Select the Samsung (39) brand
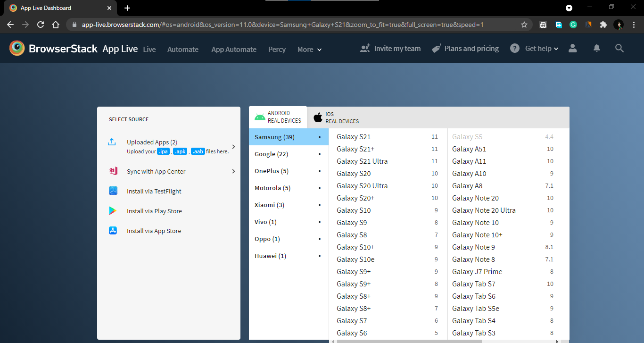This screenshot has height=343, width=644. pyautogui.click(x=289, y=137)
